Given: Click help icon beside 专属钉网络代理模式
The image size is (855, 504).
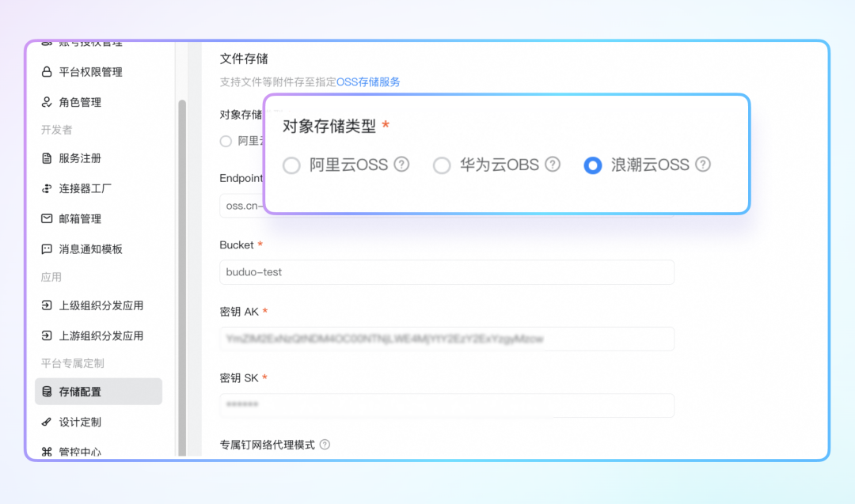Looking at the screenshot, I should tap(325, 445).
